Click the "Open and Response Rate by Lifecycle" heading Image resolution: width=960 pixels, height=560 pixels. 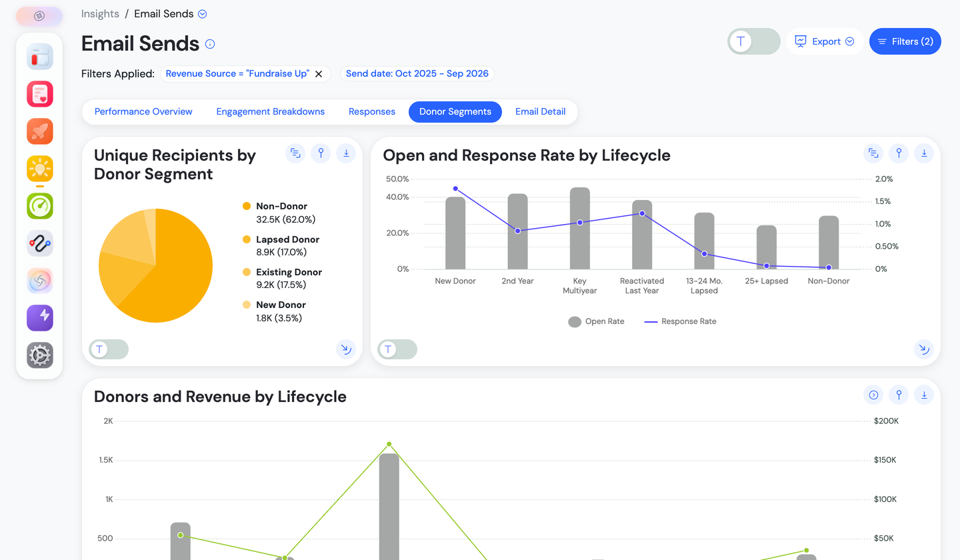click(527, 155)
